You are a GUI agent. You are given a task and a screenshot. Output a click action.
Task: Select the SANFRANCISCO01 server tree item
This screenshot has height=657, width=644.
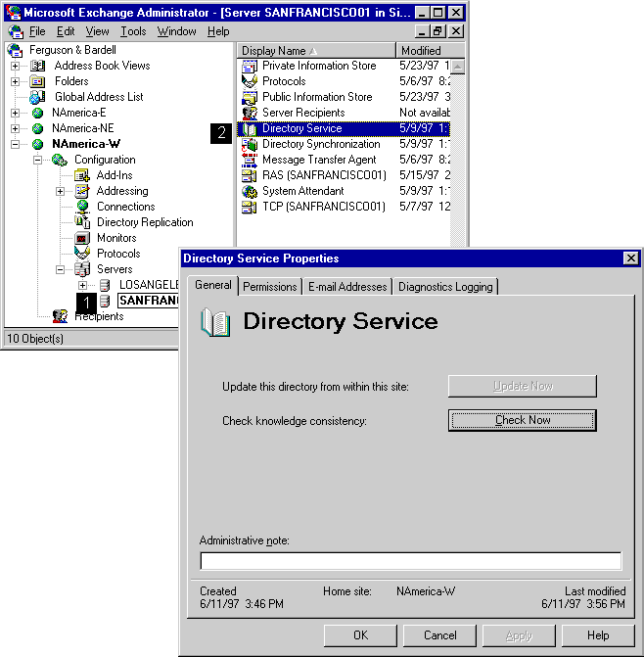[148, 301]
